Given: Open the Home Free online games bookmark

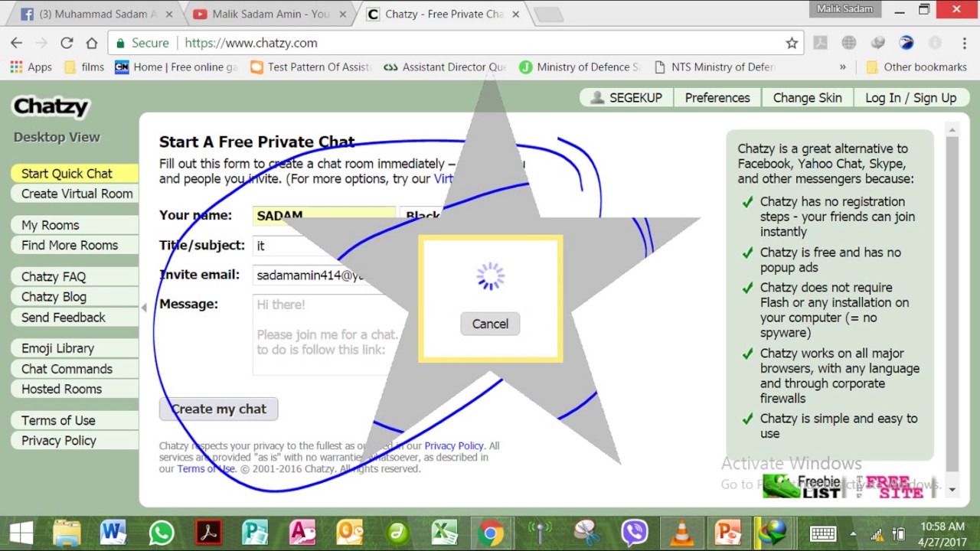Looking at the screenshot, I should [176, 67].
